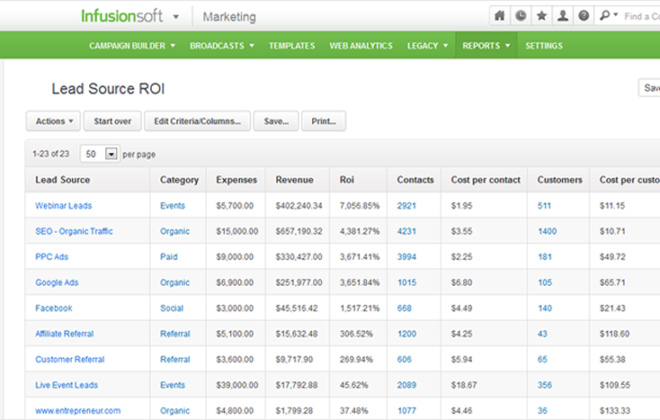Open the Legacy menu
The image size is (660, 420).
click(x=427, y=45)
